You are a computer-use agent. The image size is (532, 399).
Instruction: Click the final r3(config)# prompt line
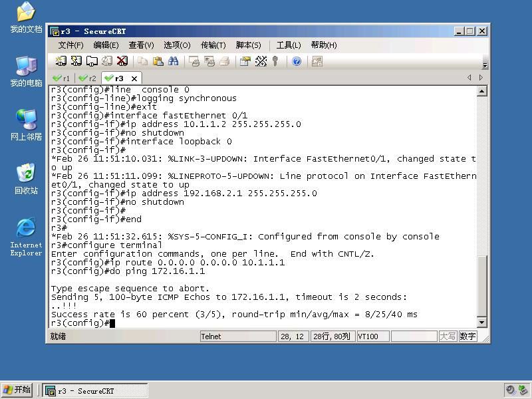(82, 323)
